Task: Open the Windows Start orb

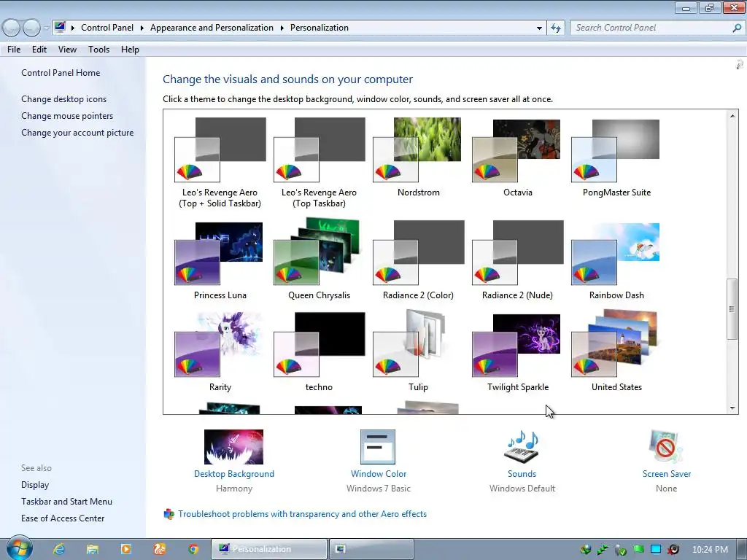Action: coord(19,548)
